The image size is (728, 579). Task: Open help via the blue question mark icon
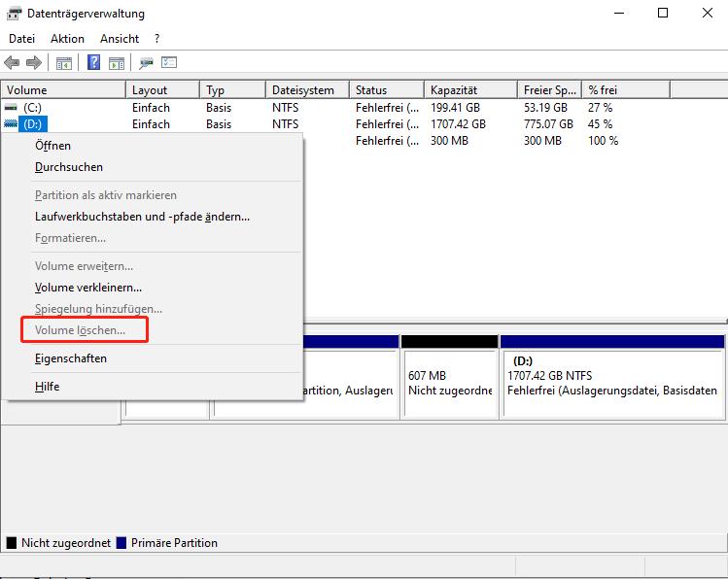pos(94,63)
